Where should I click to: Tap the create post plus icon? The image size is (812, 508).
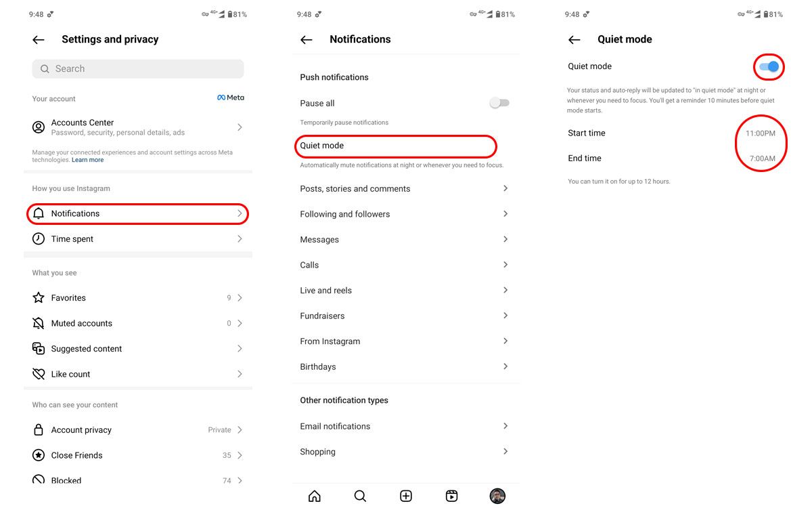[406, 496]
